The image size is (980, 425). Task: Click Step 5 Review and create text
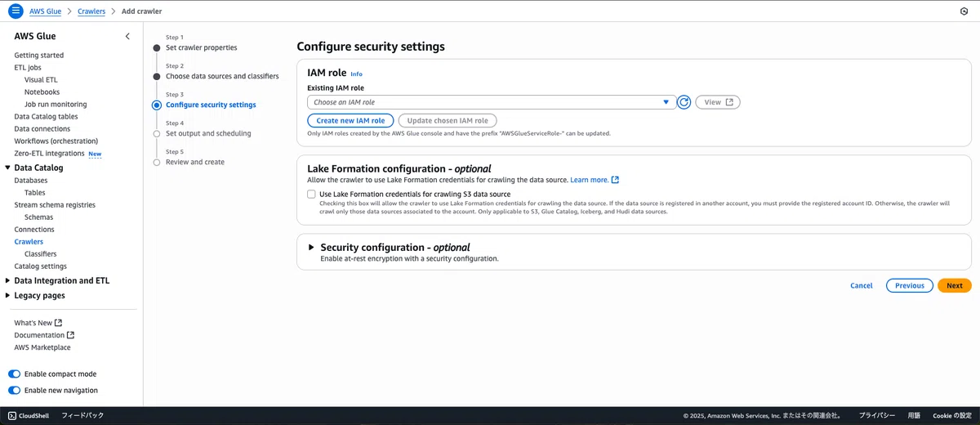pyautogui.click(x=195, y=162)
